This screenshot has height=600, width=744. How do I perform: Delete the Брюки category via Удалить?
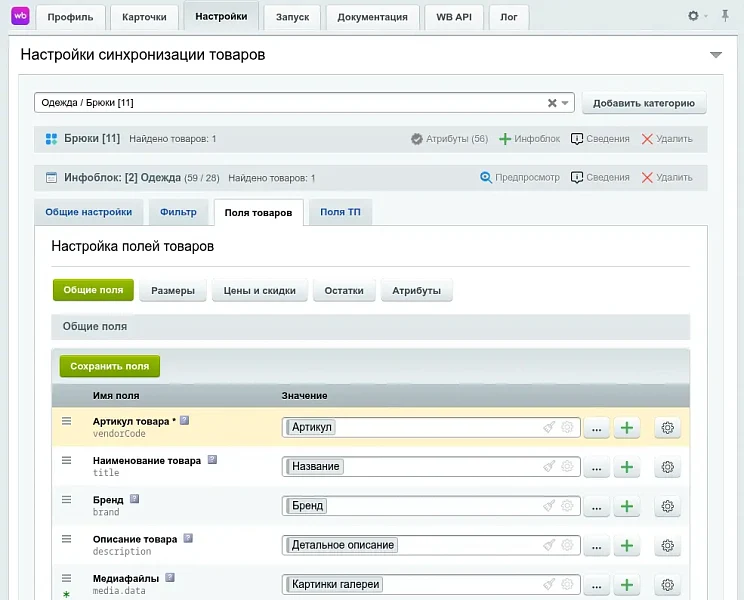667,139
